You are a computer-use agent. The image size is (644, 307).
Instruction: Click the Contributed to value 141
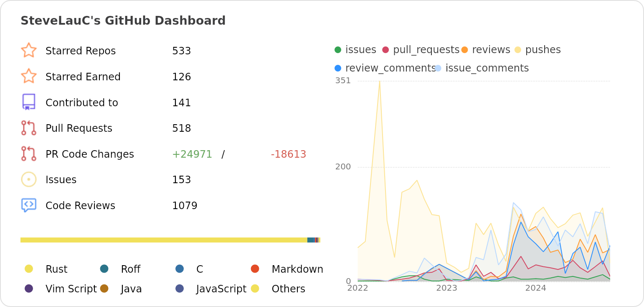tap(181, 102)
